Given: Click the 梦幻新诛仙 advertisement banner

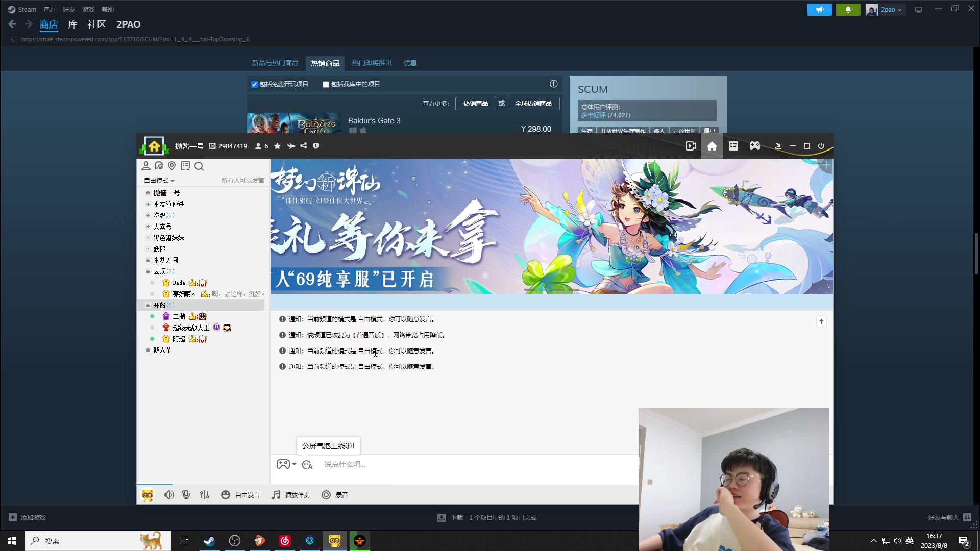Looking at the screenshot, I should [x=551, y=226].
